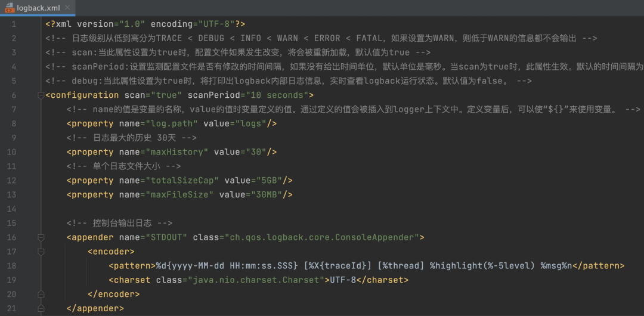The height and width of the screenshot is (316, 644).
Task: Collapse the STDOUT appender fold marker
Action: [41, 237]
